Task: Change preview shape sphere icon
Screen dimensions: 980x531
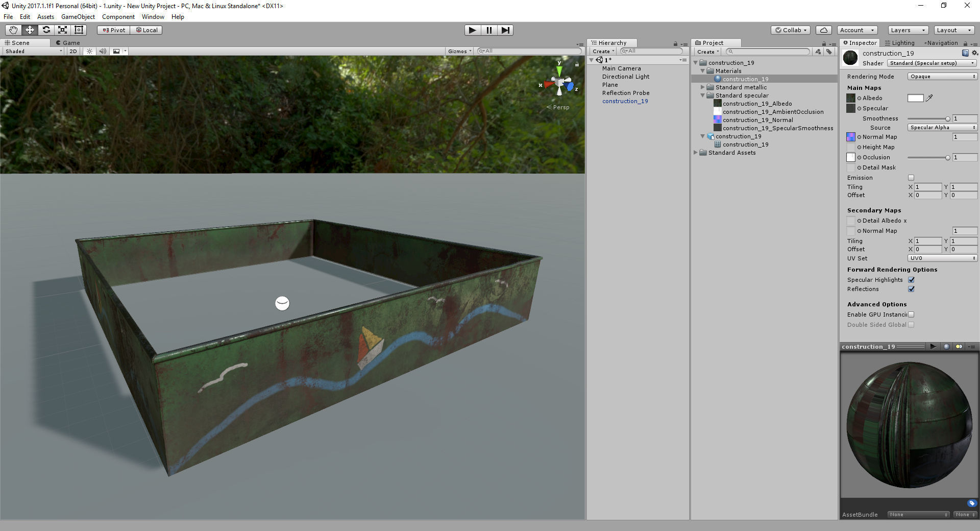Action: tap(946, 347)
